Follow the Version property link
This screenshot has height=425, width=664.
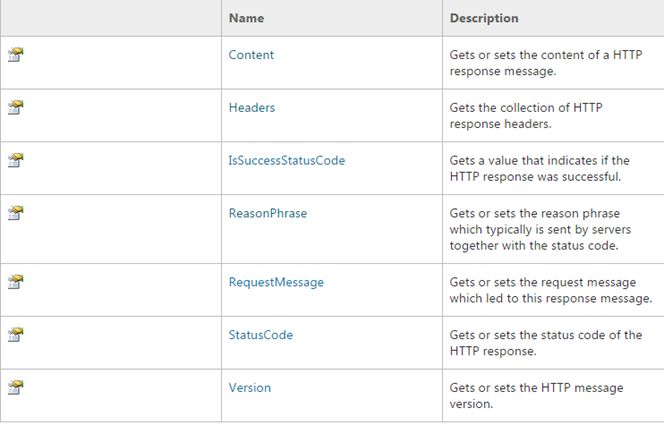[250, 387]
